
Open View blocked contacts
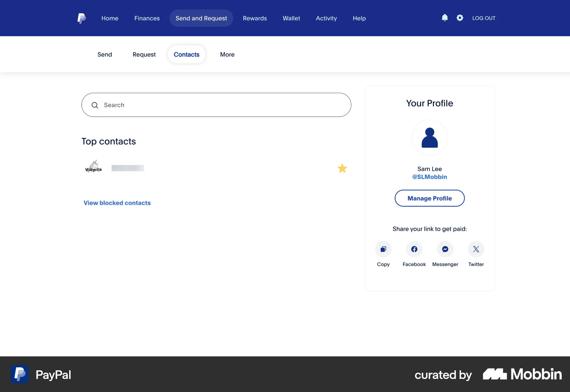click(x=117, y=203)
